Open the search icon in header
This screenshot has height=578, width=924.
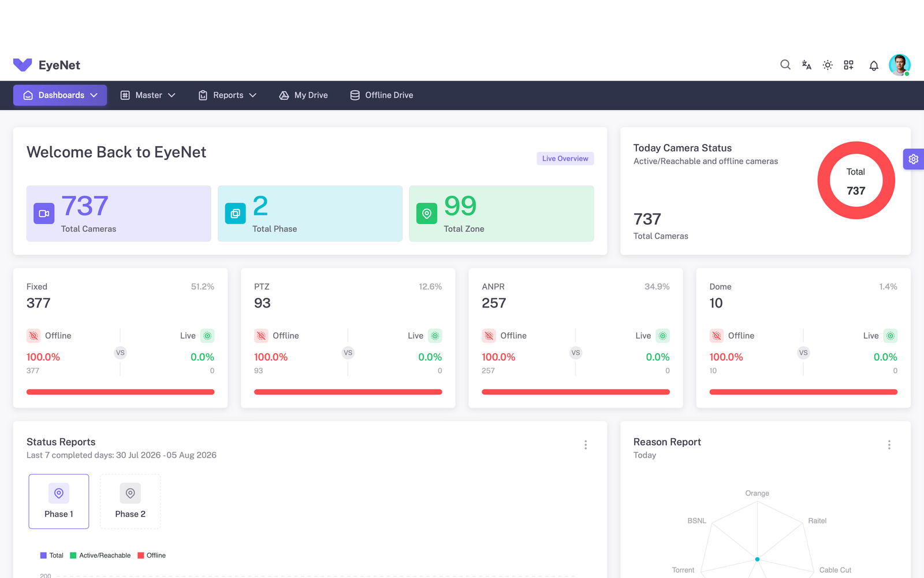pyautogui.click(x=785, y=65)
